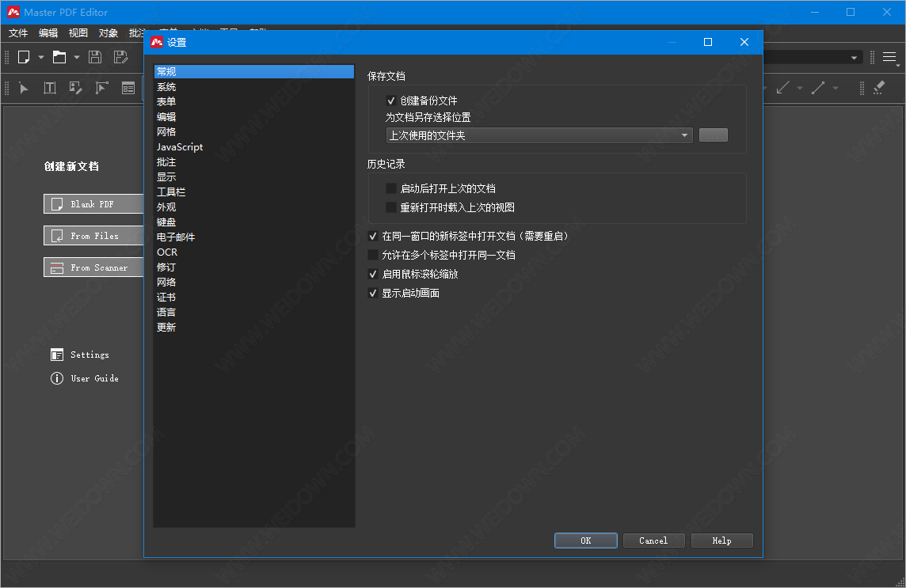Select 键盘 settings category

coord(254,222)
